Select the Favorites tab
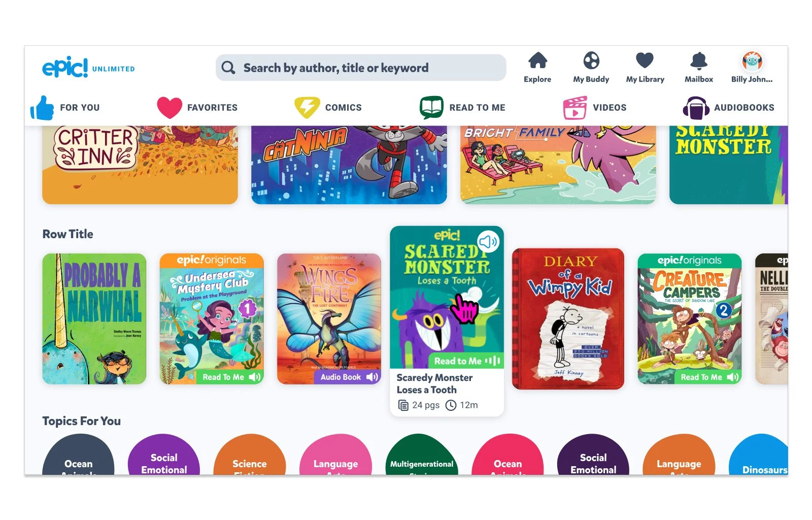Image resolution: width=812 pixels, height=520 pixels. [197, 108]
